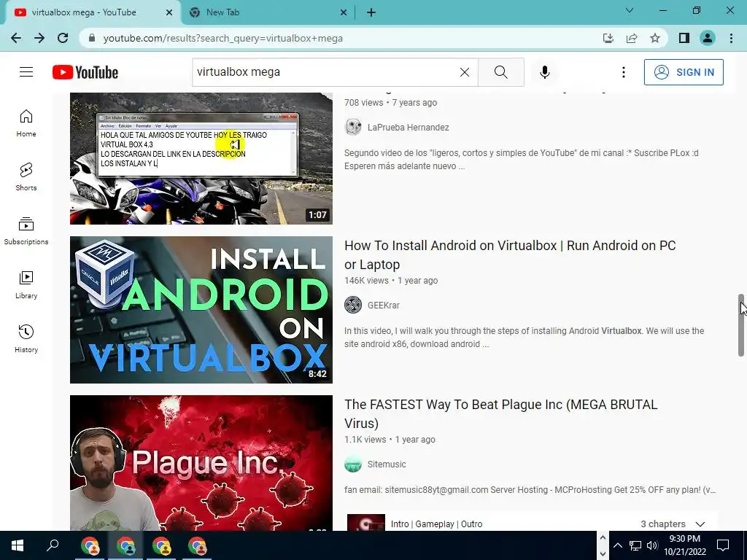Open Home in sidebar
This screenshot has width=747, height=560.
click(26, 122)
